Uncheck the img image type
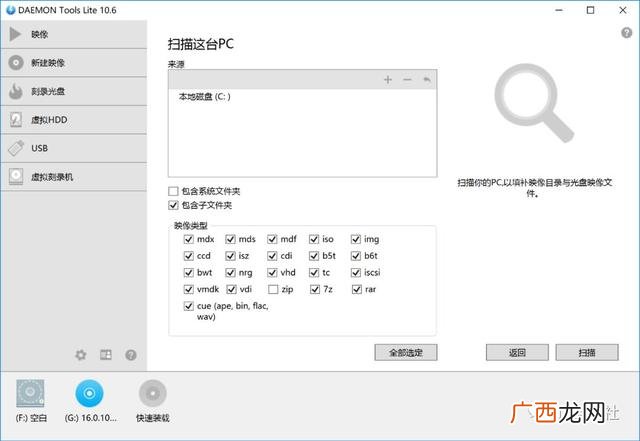Viewport: 640px width, 441px height. (x=356, y=239)
